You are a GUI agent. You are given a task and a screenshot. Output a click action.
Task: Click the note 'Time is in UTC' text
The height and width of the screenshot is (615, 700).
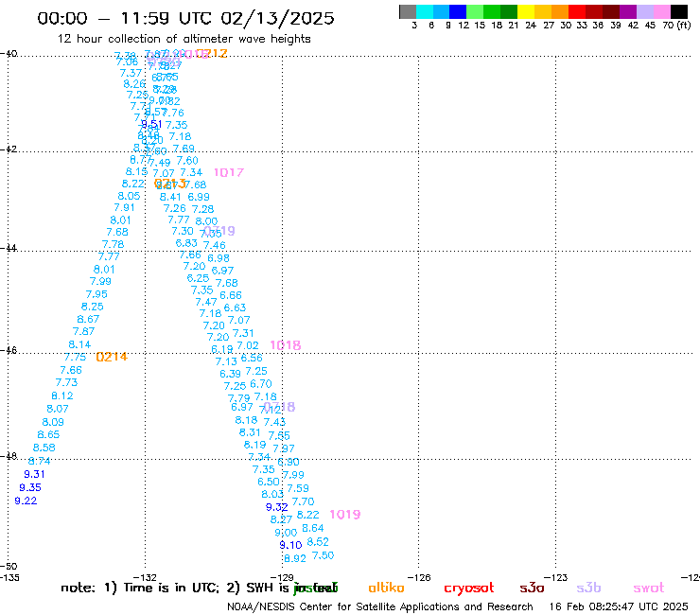(x=171, y=588)
